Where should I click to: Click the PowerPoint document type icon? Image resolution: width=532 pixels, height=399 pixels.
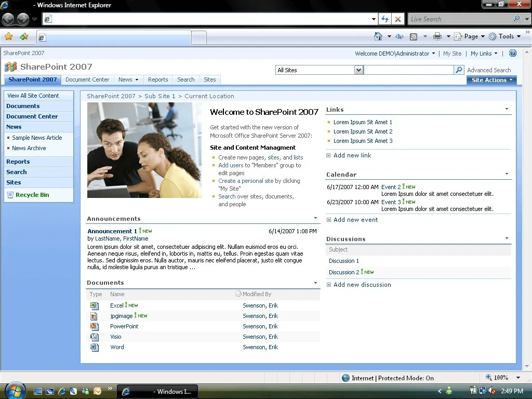coord(95,326)
